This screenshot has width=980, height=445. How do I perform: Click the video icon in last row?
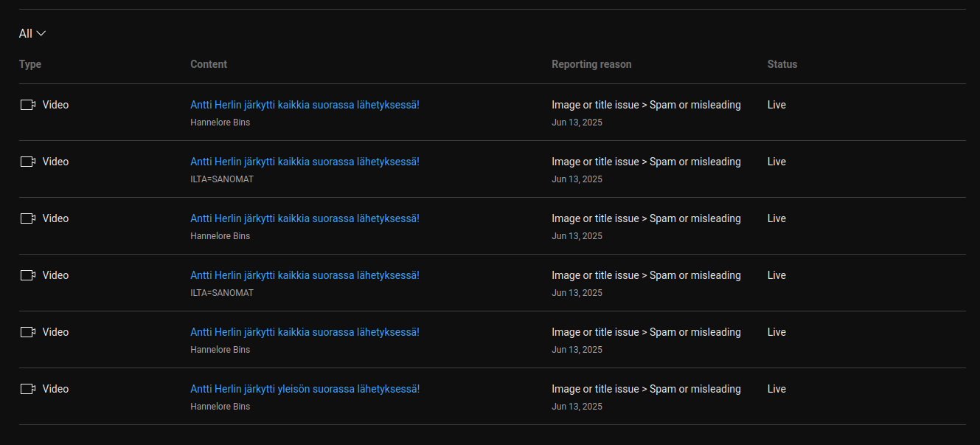point(28,389)
